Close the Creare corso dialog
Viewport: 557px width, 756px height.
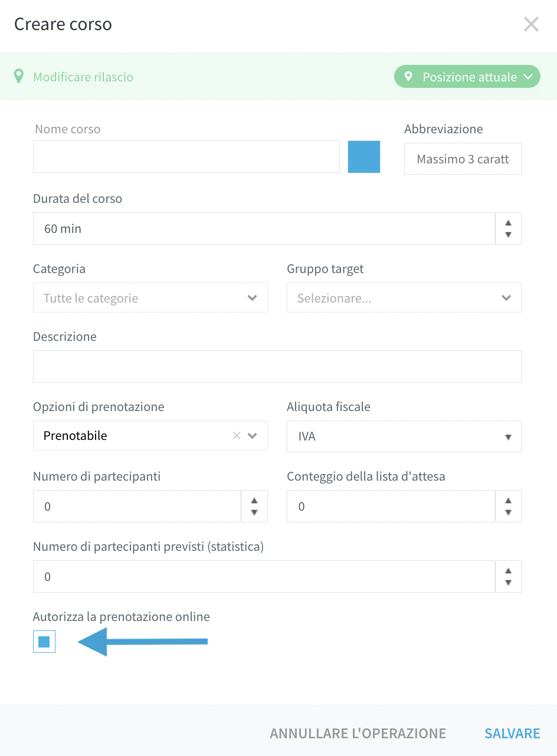[x=531, y=24]
